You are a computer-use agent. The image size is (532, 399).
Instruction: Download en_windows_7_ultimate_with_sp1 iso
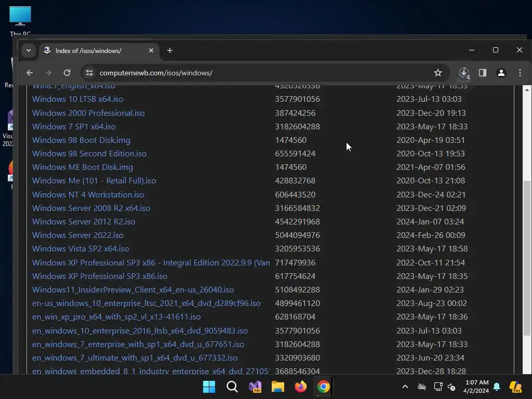pyautogui.click(x=135, y=358)
